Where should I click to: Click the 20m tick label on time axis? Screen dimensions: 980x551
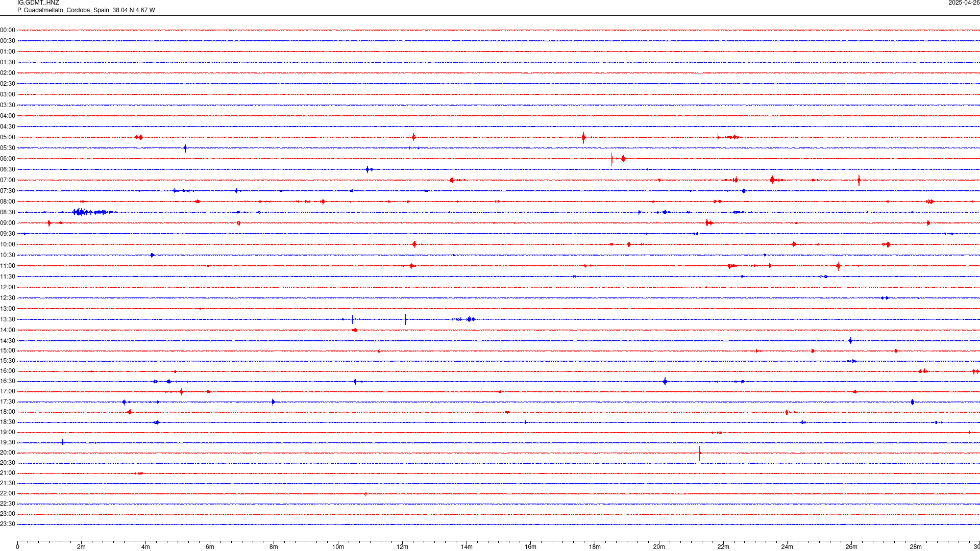(x=659, y=547)
